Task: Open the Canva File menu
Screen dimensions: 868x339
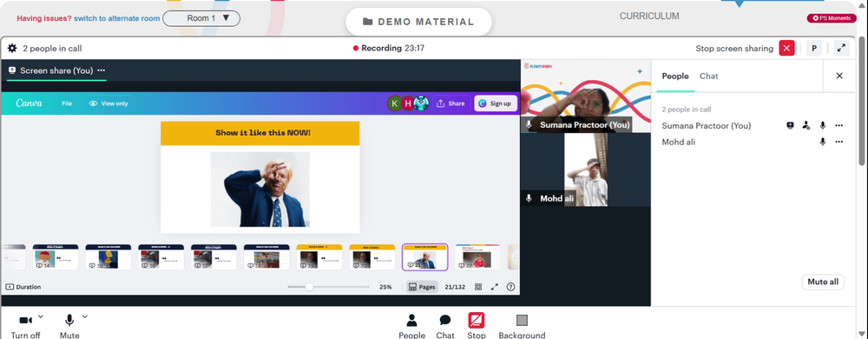Action: click(67, 103)
